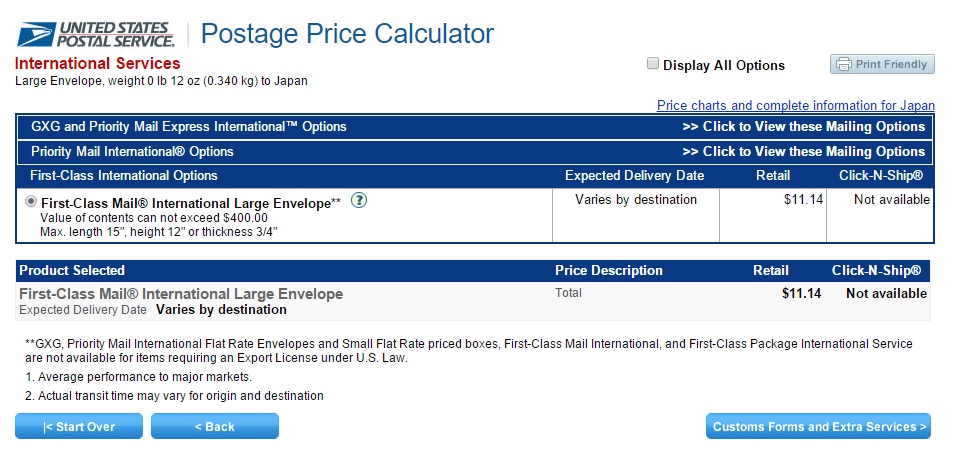Screen dimensions: 975x456
Task: Open help icon for First-Class Large Envelope
Action: 359,200
